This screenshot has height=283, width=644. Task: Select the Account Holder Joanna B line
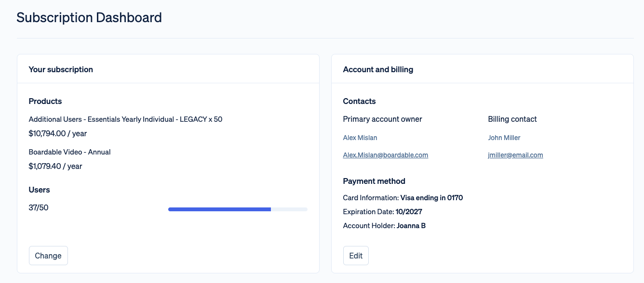384,226
